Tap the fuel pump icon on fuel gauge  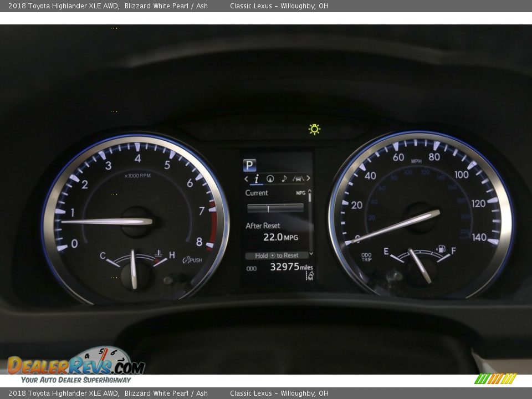pyautogui.click(x=441, y=249)
